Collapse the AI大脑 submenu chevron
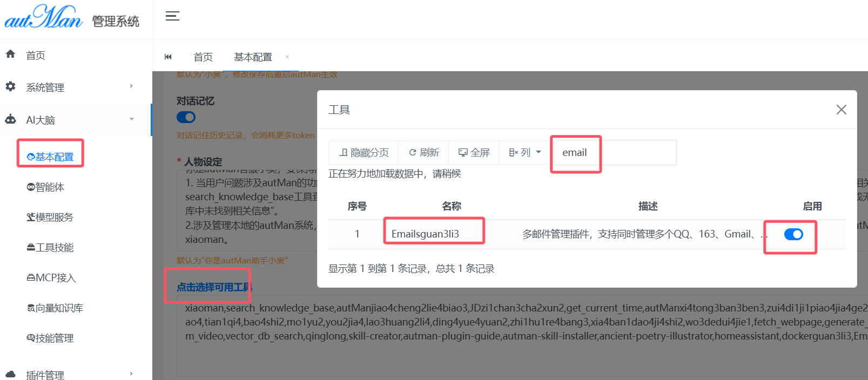 [131, 119]
